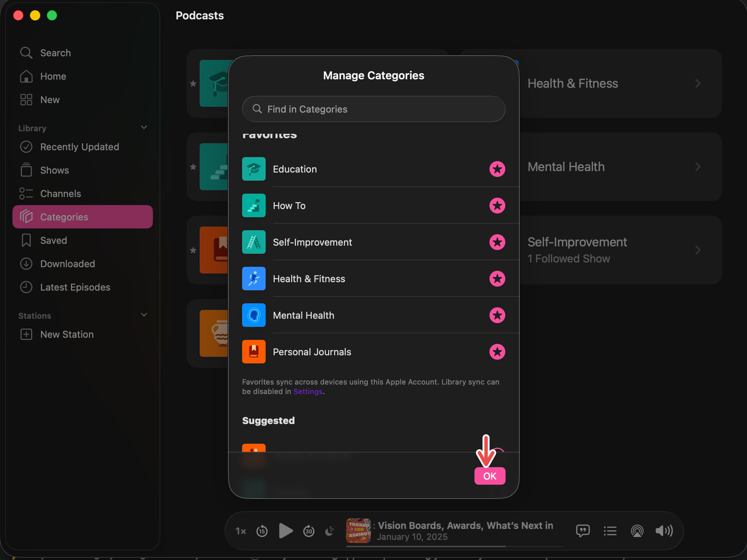Unfavorite Health & Fitness category star
The width and height of the screenshot is (747, 560).
(497, 279)
